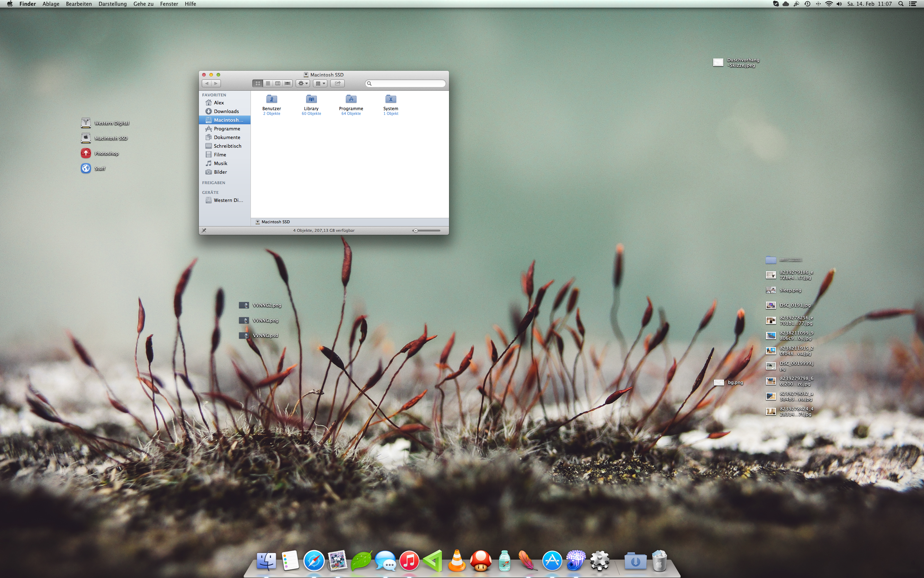Image resolution: width=924 pixels, height=578 pixels.
Task: Open the Trash in the Dock
Action: [x=659, y=561]
